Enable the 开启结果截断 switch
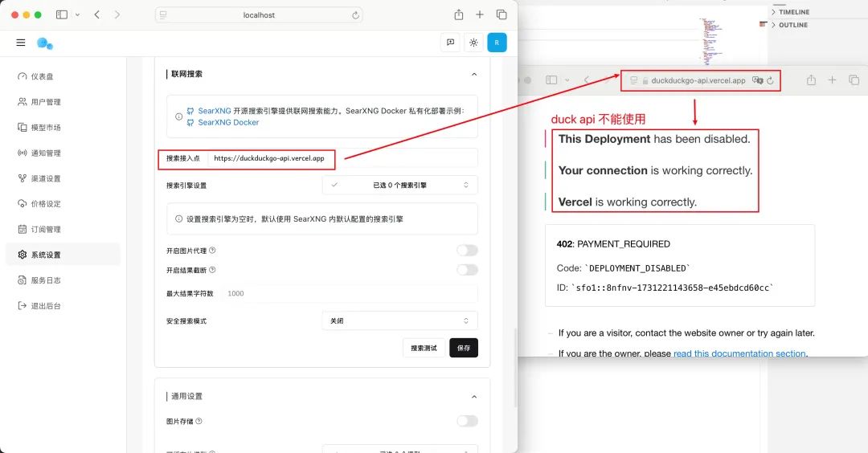This screenshot has width=868, height=453. tap(467, 270)
